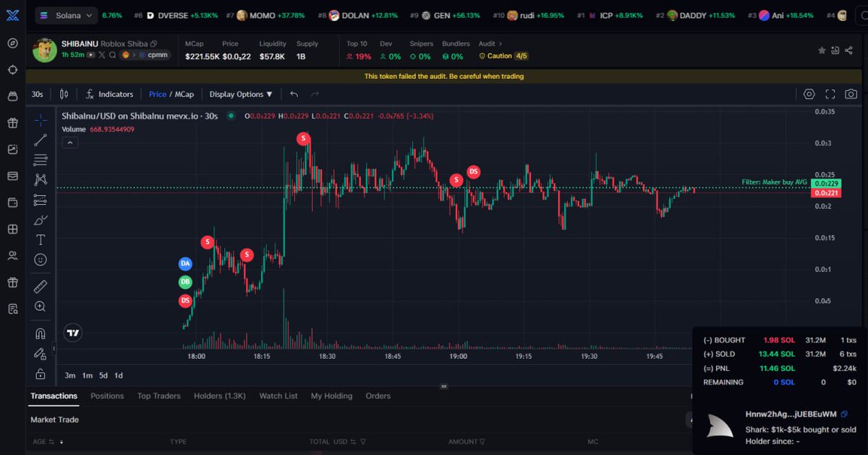
Task: Collapse the volume indicator legend arrow
Action: pyautogui.click(x=69, y=143)
